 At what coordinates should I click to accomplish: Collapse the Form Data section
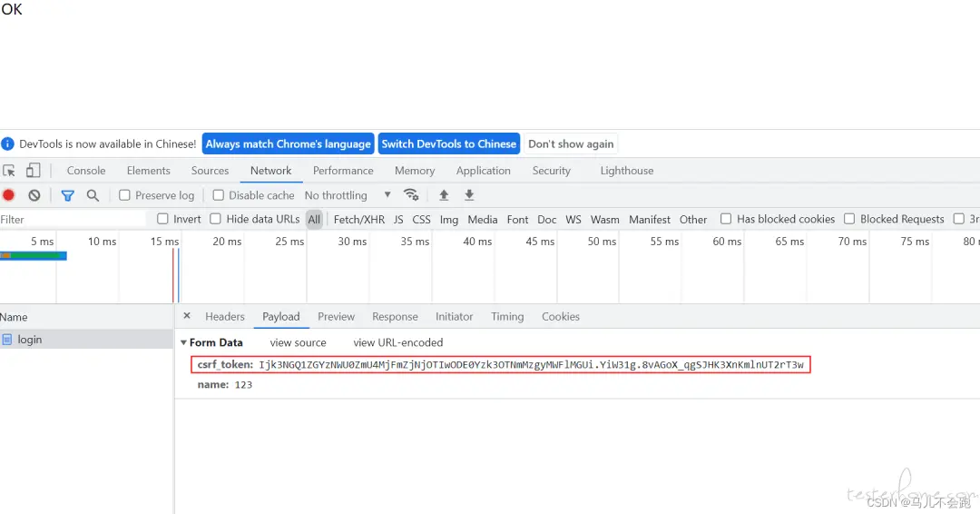(x=183, y=342)
